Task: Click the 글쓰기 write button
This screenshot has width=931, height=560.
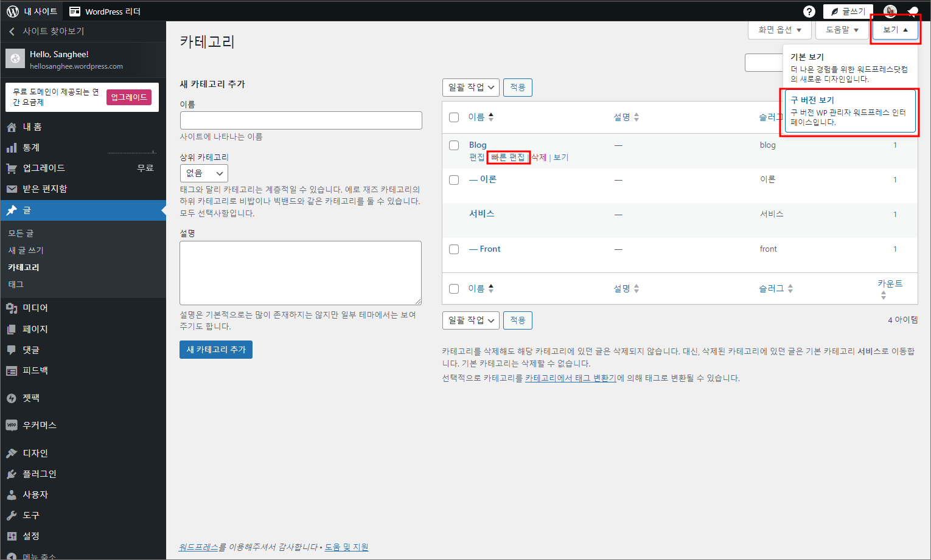Action: tap(848, 11)
